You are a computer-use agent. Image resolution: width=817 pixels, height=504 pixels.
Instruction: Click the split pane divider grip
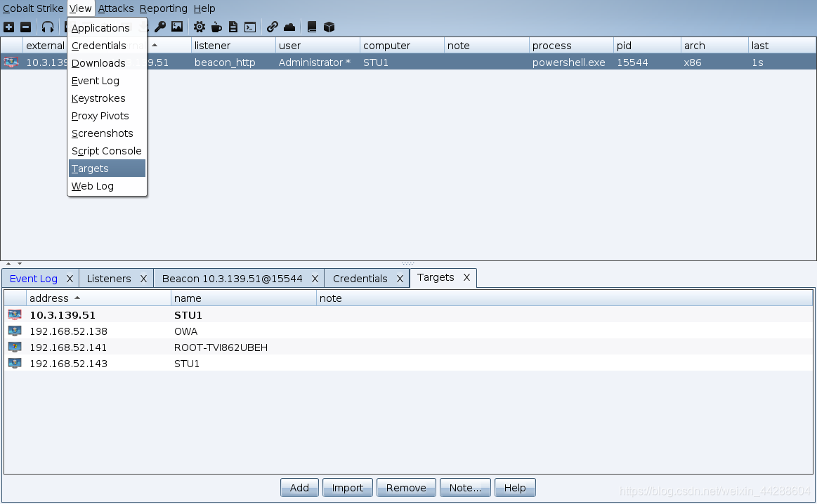[408, 263]
